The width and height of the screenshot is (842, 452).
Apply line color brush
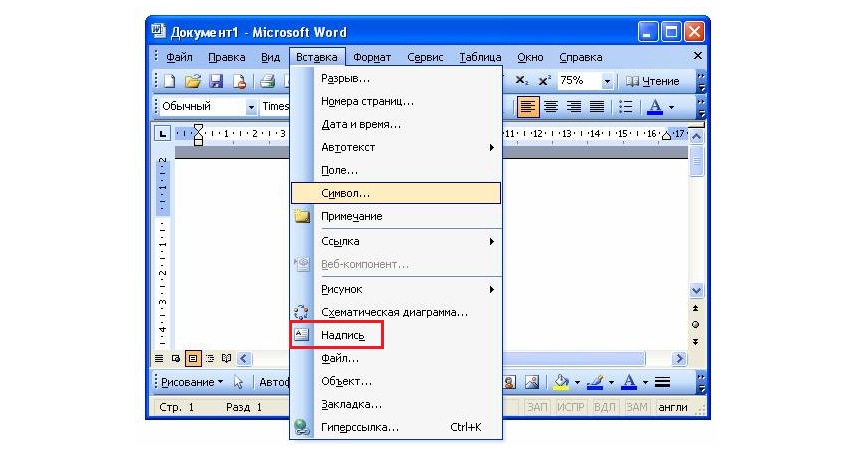click(x=595, y=382)
